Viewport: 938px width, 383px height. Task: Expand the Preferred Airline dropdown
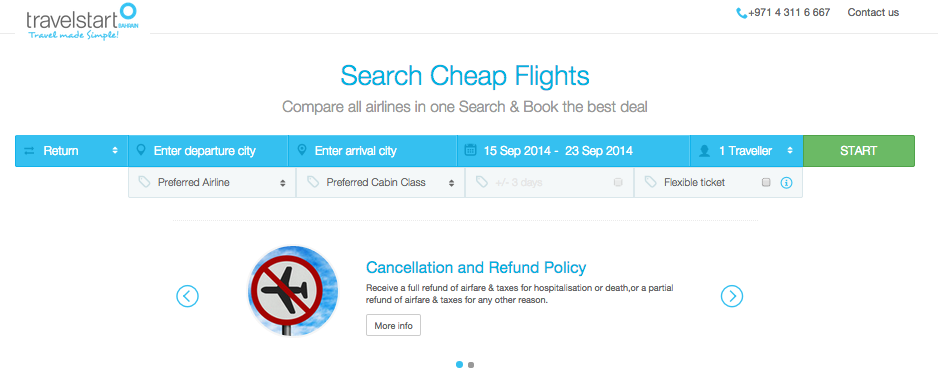(x=212, y=183)
